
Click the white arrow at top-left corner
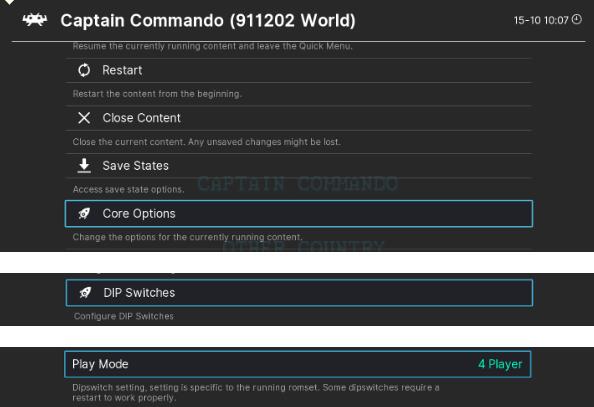(8, 2)
